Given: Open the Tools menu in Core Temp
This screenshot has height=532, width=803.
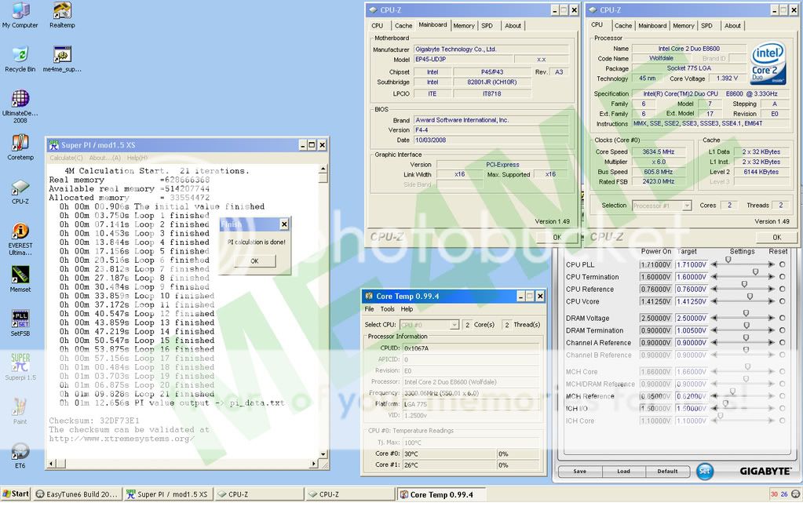Looking at the screenshot, I should pyautogui.click(x=387, y=309).
